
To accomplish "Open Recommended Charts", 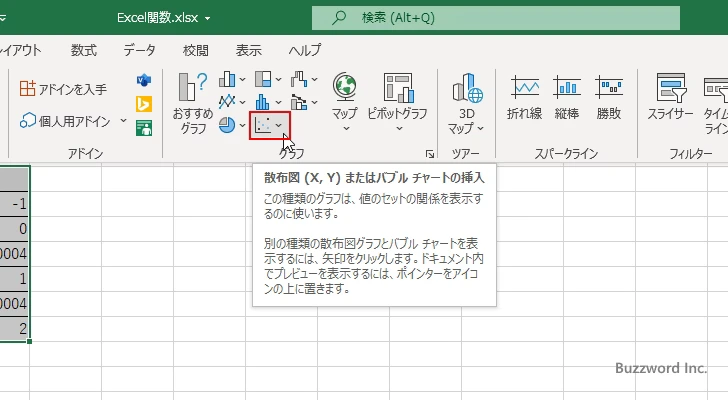I will [193, 103].
